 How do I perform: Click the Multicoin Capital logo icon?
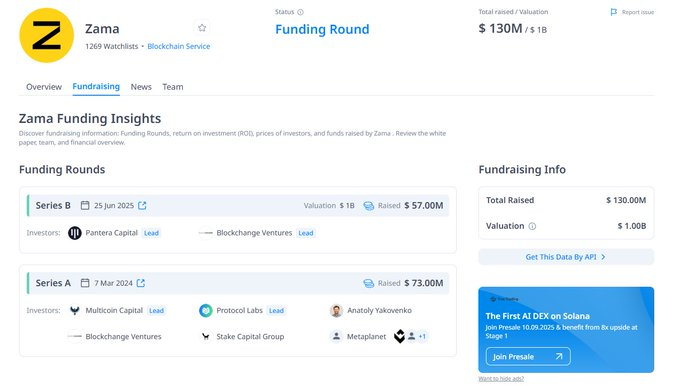(75, 311)
